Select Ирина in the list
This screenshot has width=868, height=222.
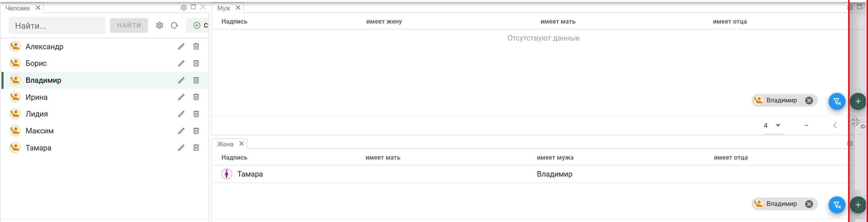pos(105,97)
